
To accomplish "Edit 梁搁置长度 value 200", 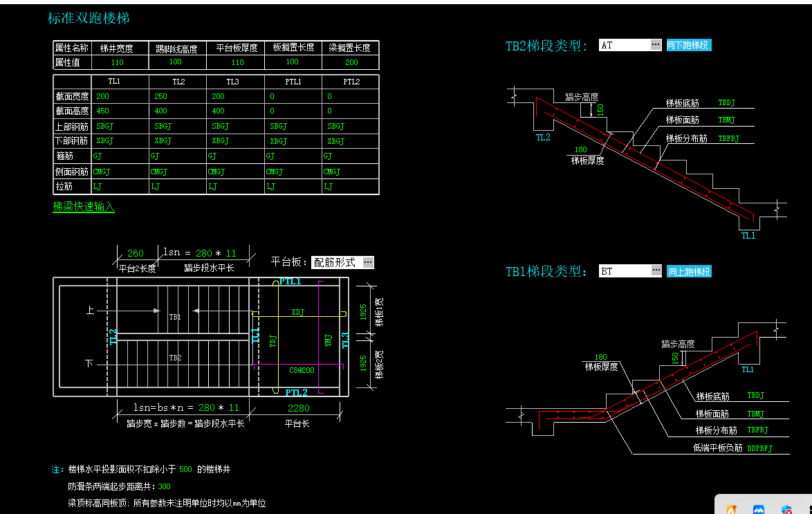I will [351, 62].
